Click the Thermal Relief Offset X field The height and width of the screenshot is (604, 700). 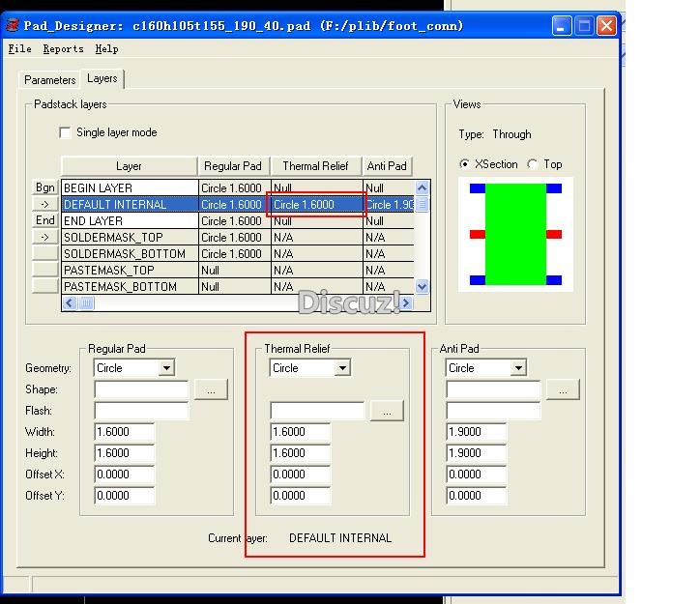301,475
